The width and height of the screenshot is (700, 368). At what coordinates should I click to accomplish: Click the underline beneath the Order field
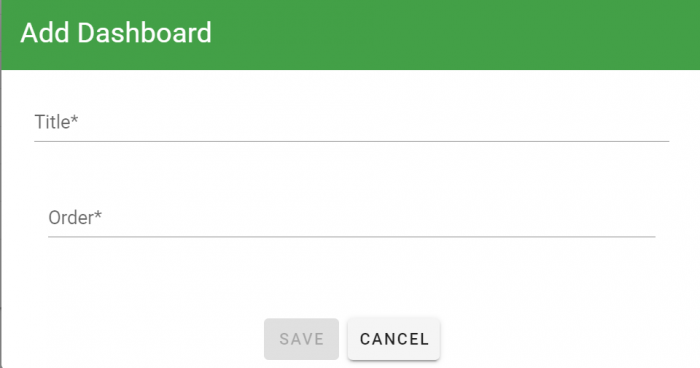(351, 237)
